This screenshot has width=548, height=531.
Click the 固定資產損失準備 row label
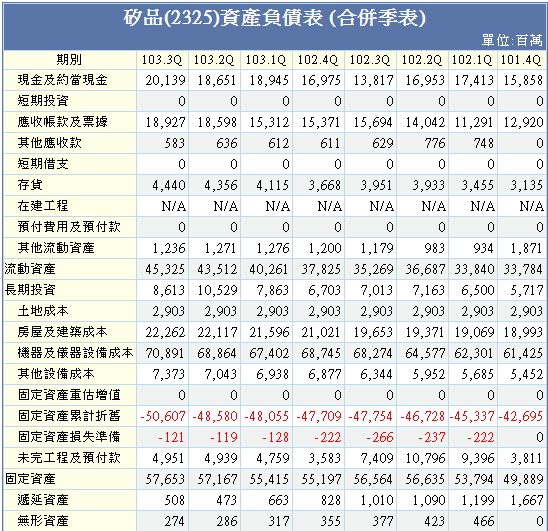(69, 437)
